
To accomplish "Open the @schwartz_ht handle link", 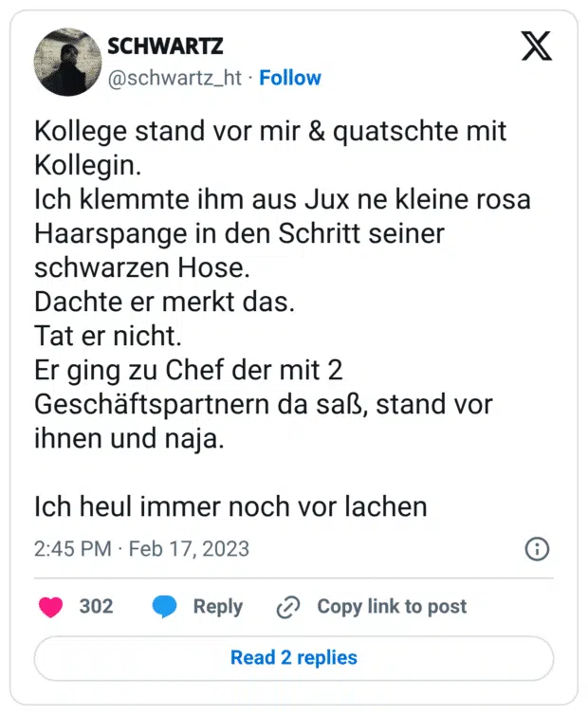I will point(175,78).
